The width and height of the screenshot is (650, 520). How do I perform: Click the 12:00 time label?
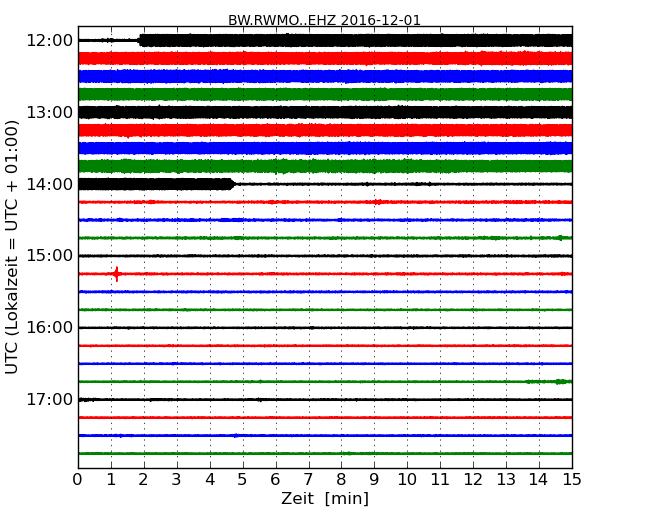[x=50, y=41]
